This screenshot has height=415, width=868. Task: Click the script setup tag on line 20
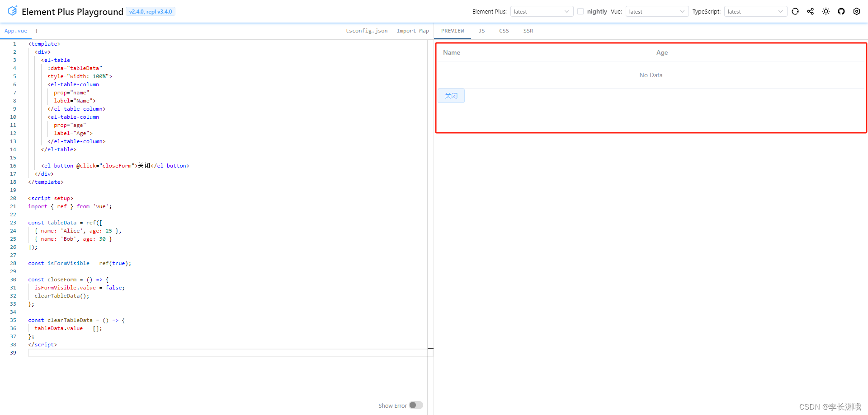pyautogui.click(x=51, y=198)
